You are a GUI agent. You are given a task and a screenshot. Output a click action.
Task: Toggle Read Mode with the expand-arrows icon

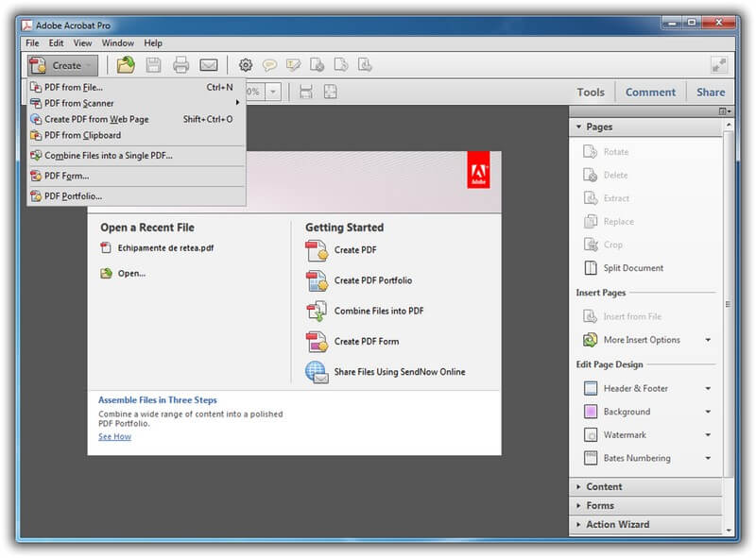[719, 65]
